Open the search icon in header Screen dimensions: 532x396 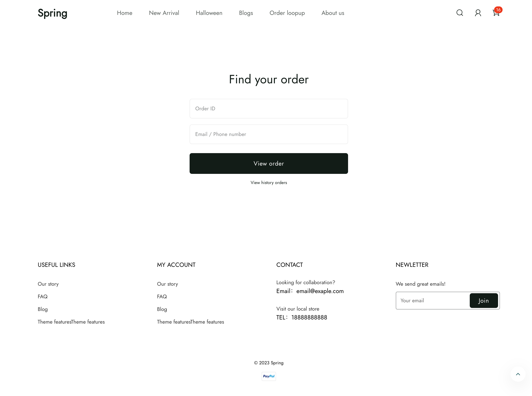[459, 13]
